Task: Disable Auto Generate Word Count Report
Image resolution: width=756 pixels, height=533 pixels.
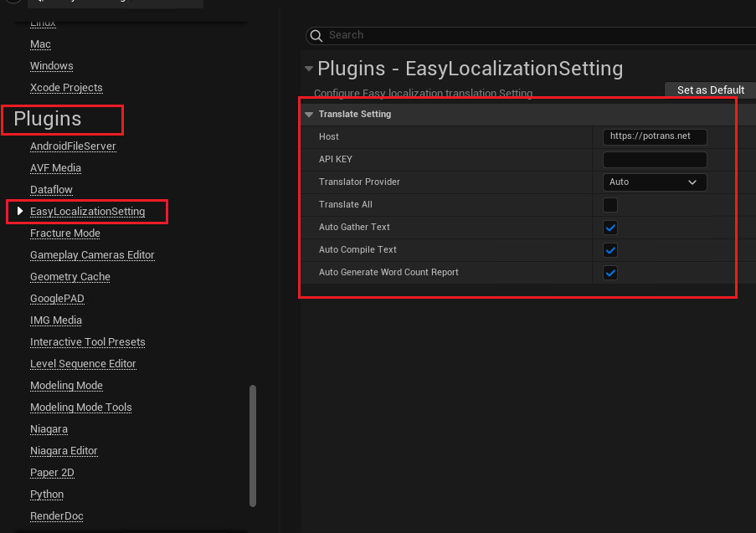Action: point(610,273)
